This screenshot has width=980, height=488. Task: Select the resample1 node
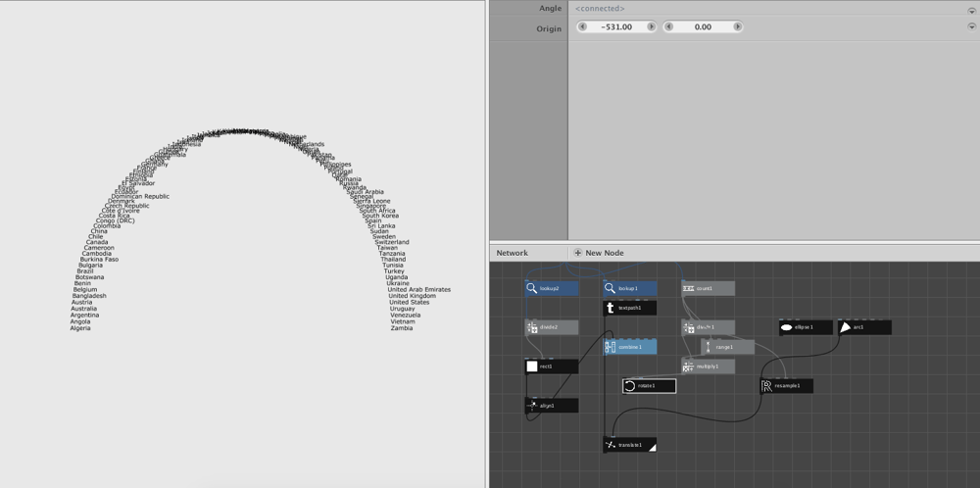[786, 385]
